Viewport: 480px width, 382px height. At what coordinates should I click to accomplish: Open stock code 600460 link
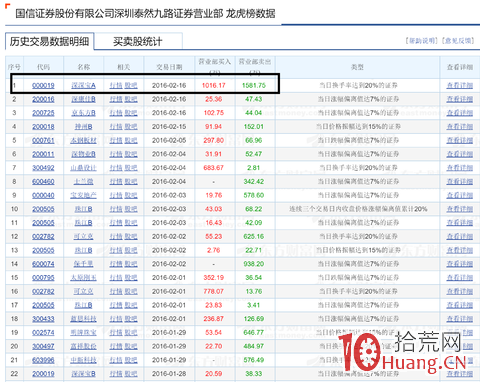click(x=43, y=181)
